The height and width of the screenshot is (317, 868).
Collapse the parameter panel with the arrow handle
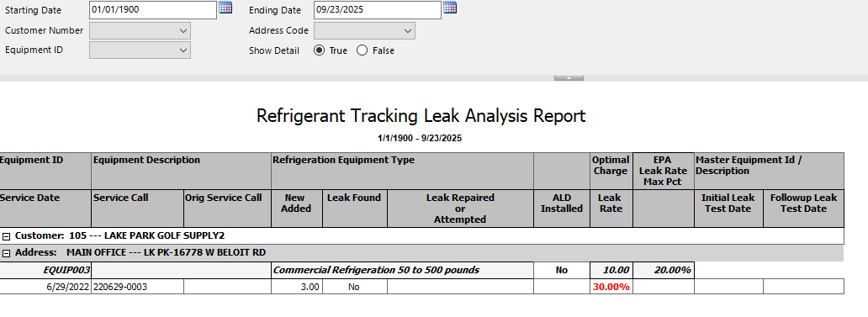point(569,78)
